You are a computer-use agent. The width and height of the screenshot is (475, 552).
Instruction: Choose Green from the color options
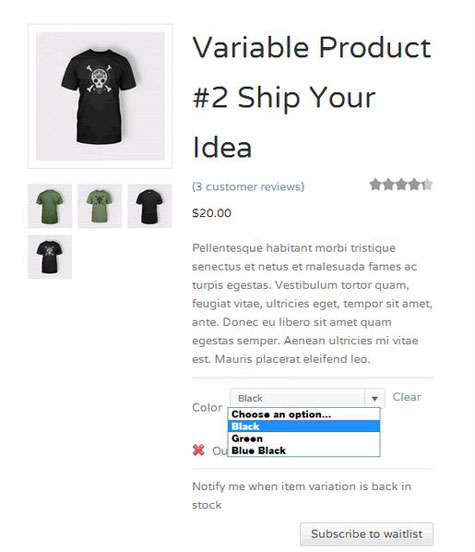click(x=304, y=438)
